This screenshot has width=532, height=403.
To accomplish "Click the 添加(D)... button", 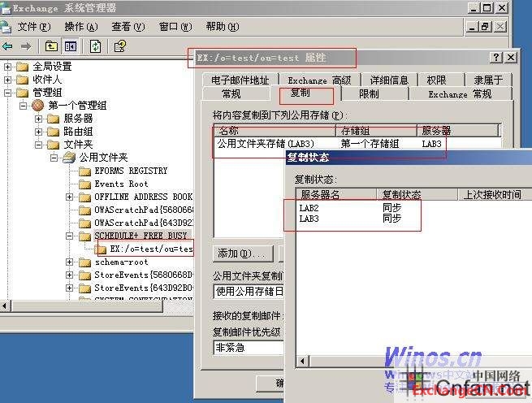I will [x=242, y=253].
